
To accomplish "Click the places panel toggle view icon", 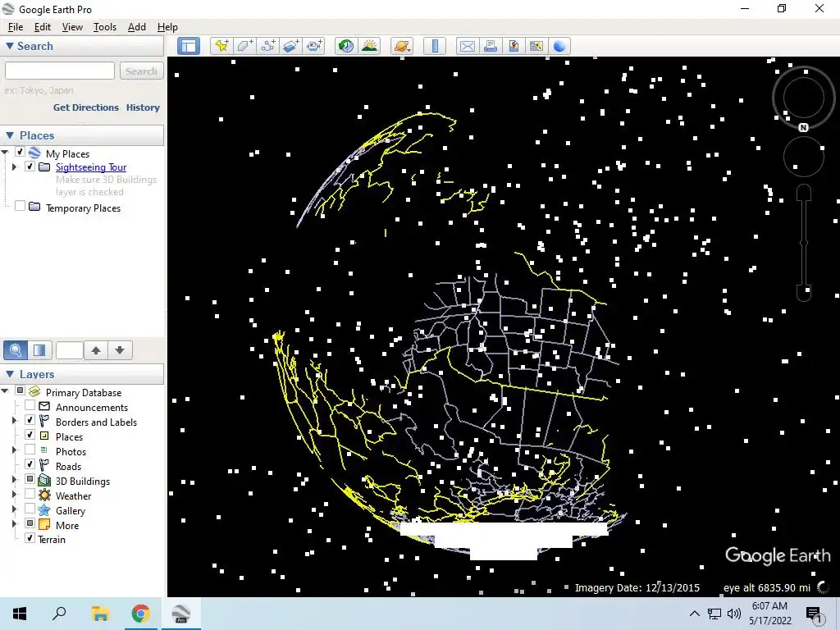I will (x=39, y=350).
